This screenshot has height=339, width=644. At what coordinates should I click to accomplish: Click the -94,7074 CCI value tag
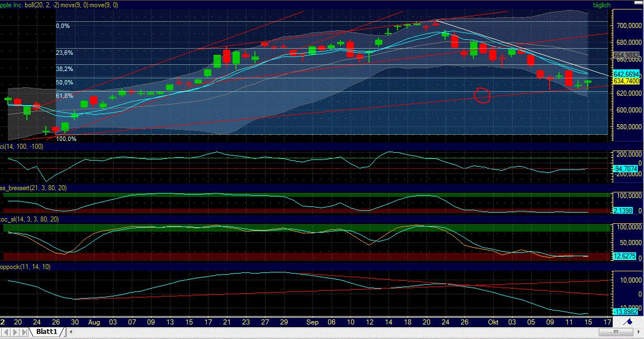(x=626, y=169)
